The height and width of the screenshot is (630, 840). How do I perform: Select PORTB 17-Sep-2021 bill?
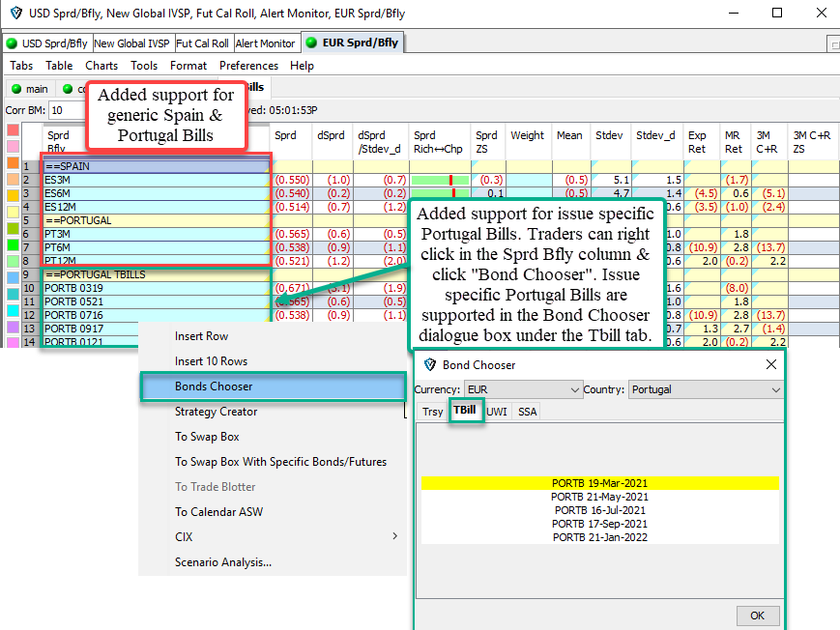click(x=600, y=524)
